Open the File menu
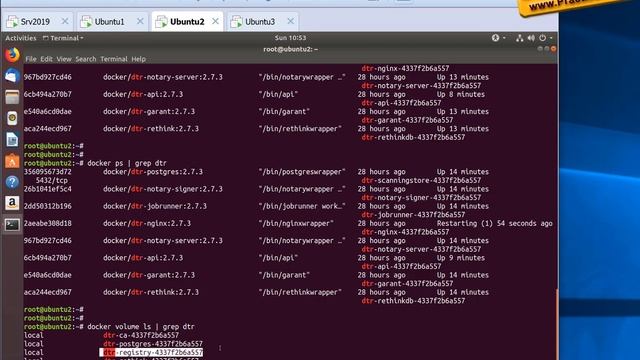 [31, 59]
